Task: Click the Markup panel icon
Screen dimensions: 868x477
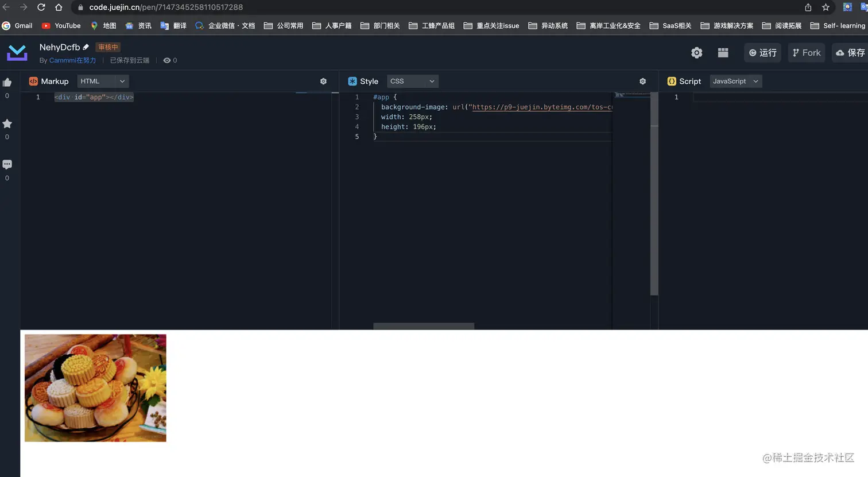Action: [x=33, y=82]
